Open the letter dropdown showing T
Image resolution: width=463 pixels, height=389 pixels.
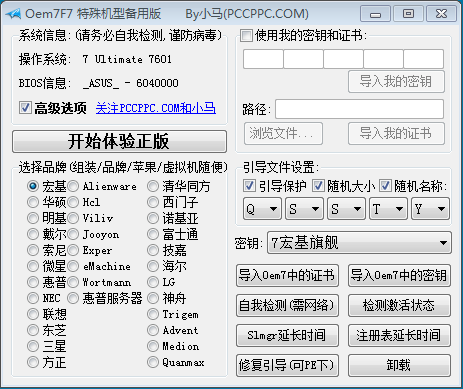click(388, 209)
